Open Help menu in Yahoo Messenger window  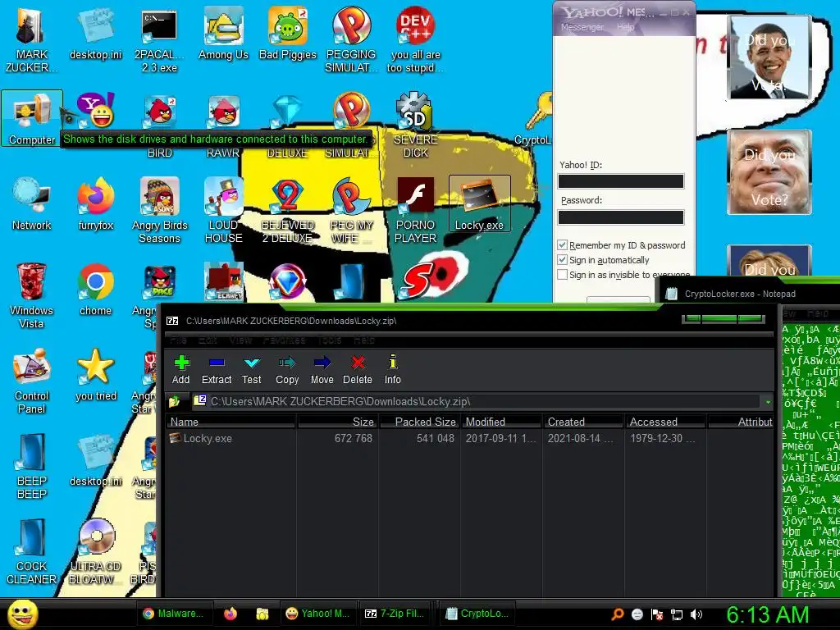(x=625, y=27)
